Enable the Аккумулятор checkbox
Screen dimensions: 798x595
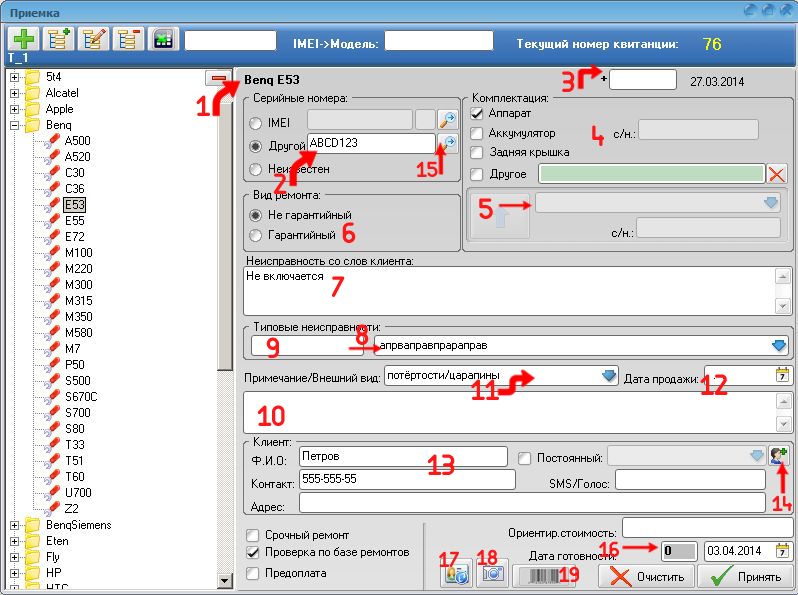pos(478,133)
